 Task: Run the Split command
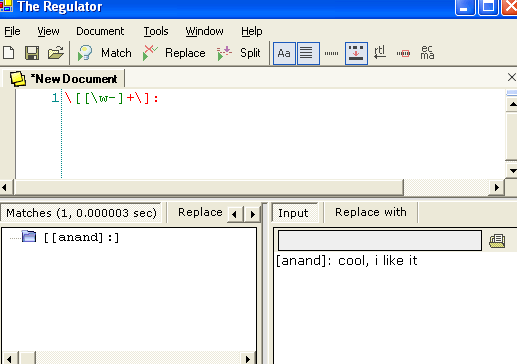tap(238, 53)
